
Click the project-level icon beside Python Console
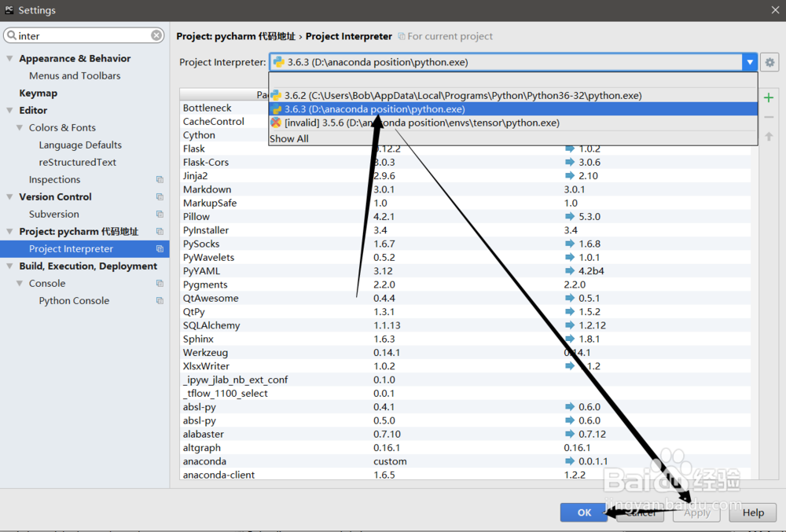pyautogui.click(x=160, y=300)
